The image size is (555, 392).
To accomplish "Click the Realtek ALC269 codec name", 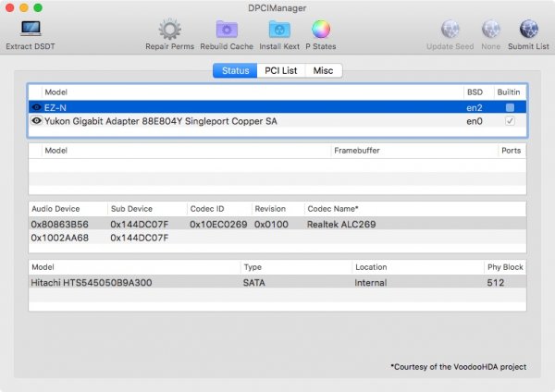I will click(341, 225).
